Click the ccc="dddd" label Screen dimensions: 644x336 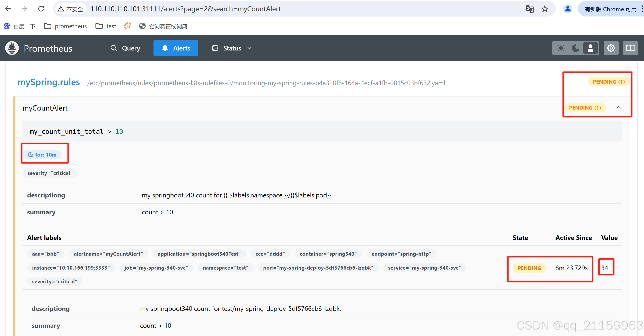(x=270, y=254)
